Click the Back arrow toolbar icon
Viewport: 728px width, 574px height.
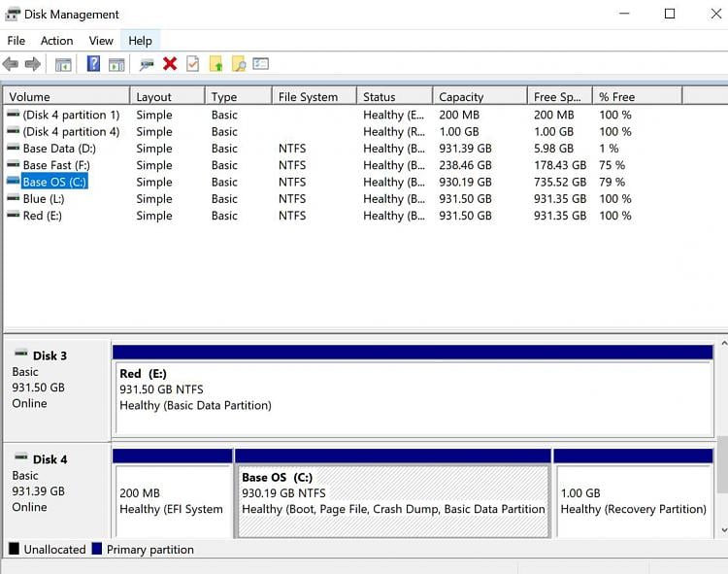11,64
